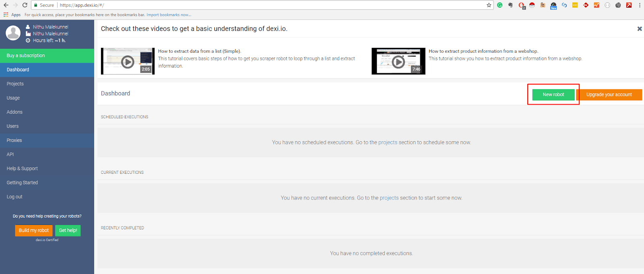Play the list extraction tutorial video
Image resolution: width=644 pixels, height=274 pixels.
click(128, 61)
